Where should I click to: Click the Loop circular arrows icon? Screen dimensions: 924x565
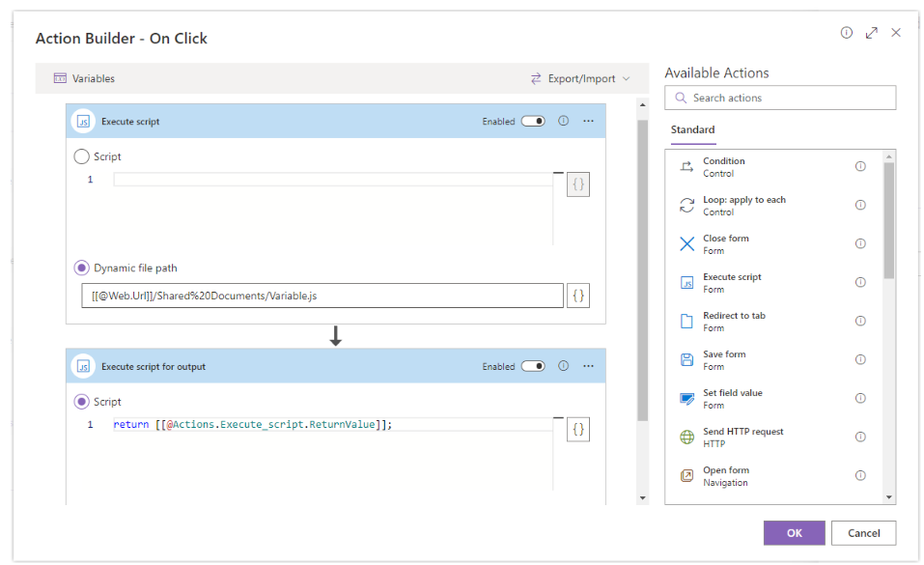point(686,206)
